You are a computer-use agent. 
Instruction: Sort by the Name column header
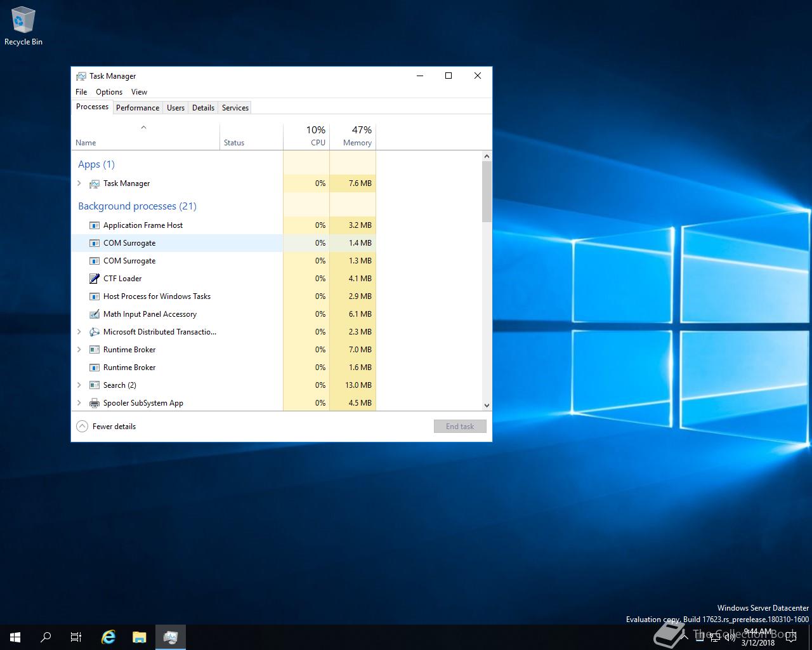[x=145, y=136]
